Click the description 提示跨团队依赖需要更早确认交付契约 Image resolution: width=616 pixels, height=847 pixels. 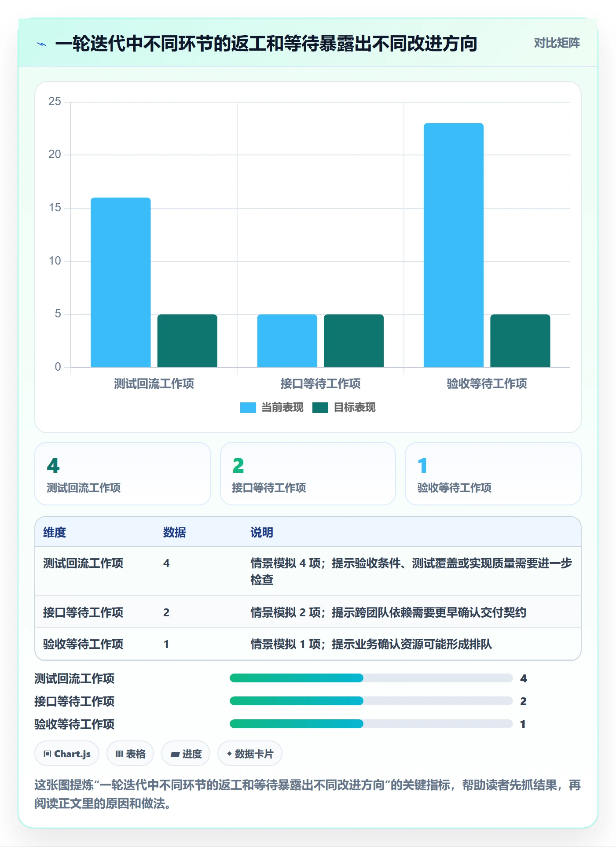(x=429, y=612)
